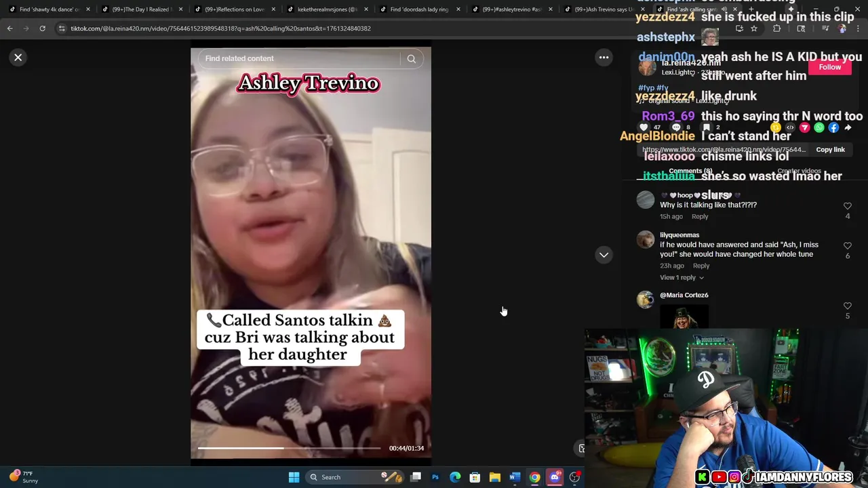Reply to lilyqueenmas's comment
Image resolution: width=868 pixels, height=488 pixels.
[x=701, y=266]
